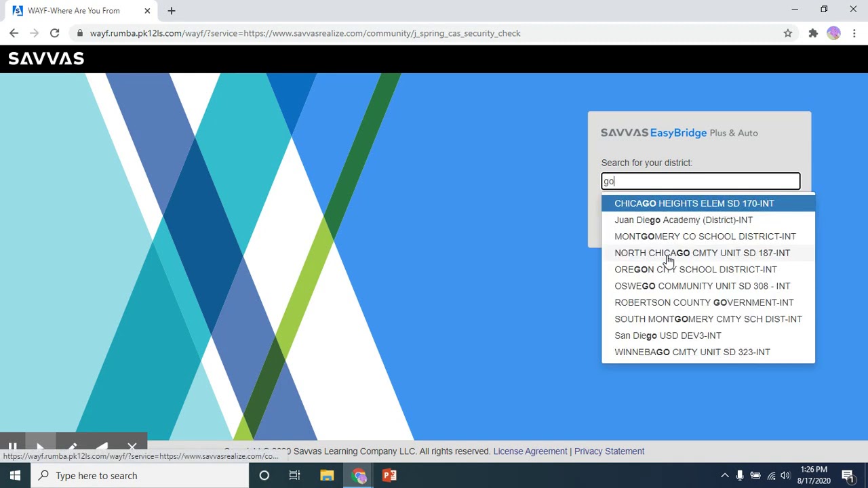Image resolution: width=868 pixels, height=488 pixels.
Task: Open a new browser tab with plus icon
Action: 172,11
